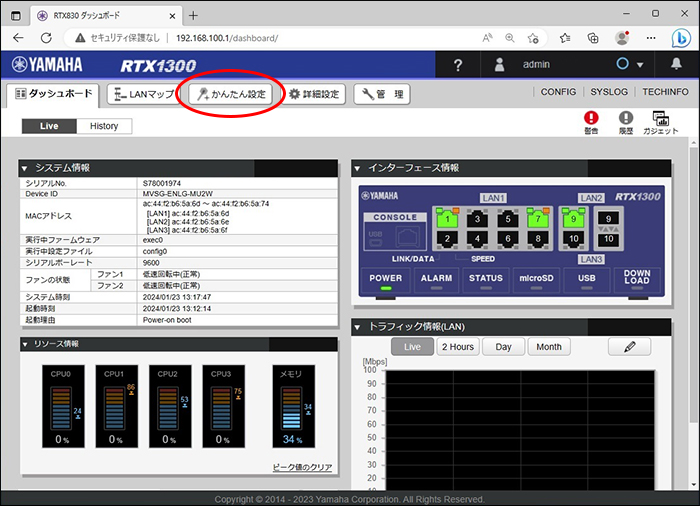Image resolution: width=700 pixels, height=506 pixels.
Task: Open the TECHINFO link
Action: click(665, 92)
